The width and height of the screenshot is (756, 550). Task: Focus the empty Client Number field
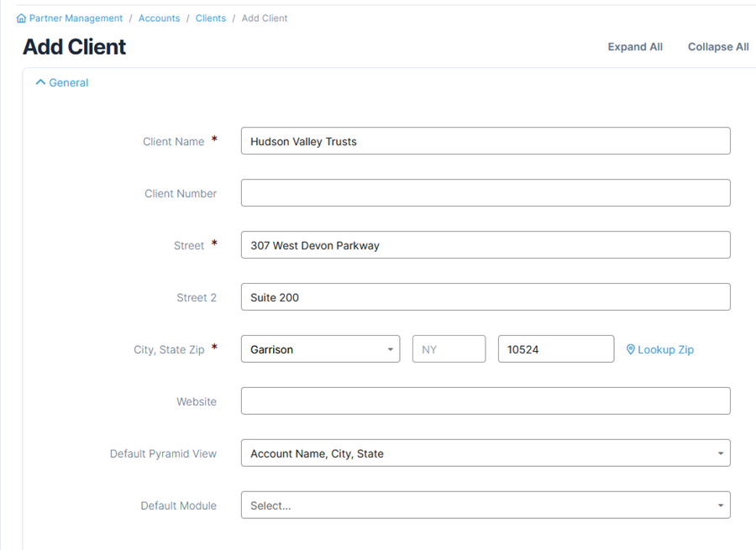(x=486, y=193)
